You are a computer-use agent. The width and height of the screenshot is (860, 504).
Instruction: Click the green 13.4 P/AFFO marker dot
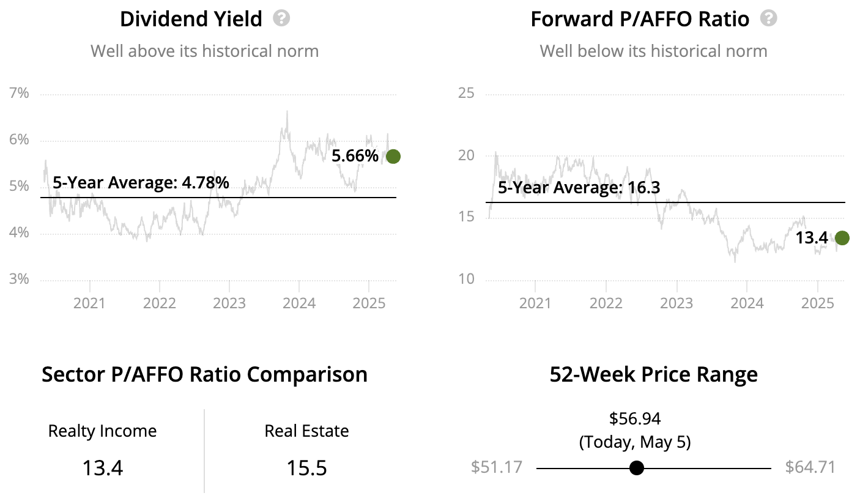pyautogui.click(x=842, y=238)
